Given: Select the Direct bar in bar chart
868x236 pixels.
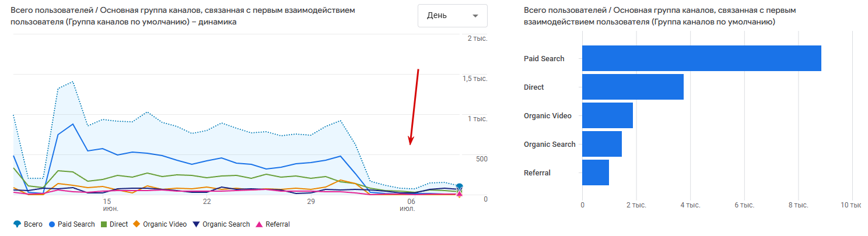Looking at the screenshot, I should (x=633, y=87).
